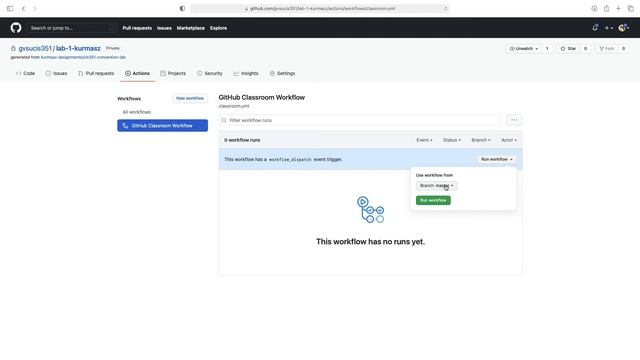Open the three-dot workflow options menu
The height and width of the screenshot is (360, 640).
(x=514, y=120)
